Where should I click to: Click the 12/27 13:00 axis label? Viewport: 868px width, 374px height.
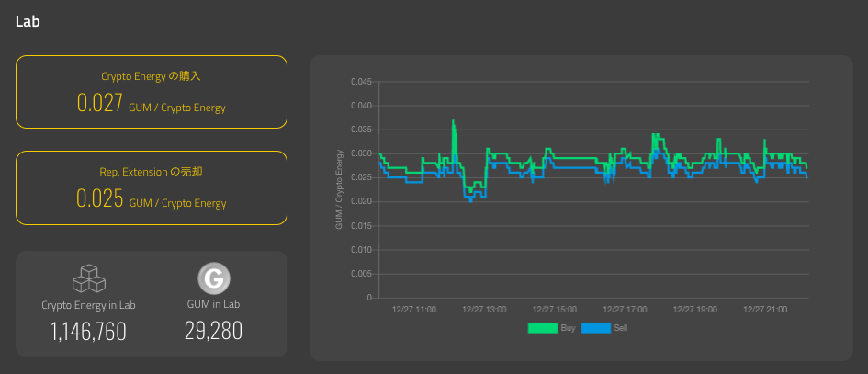tap(484, 310)
